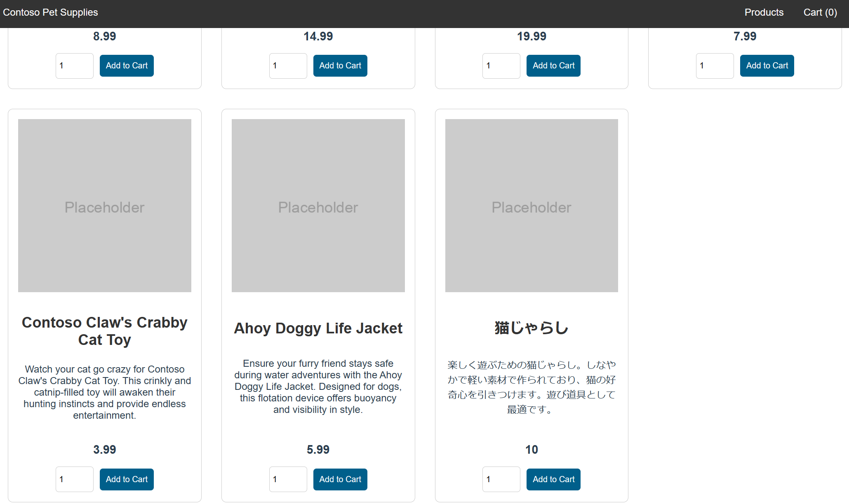Add the 19.99 item to cart
The height and width of the screenshot is (504, 849).
553,66
